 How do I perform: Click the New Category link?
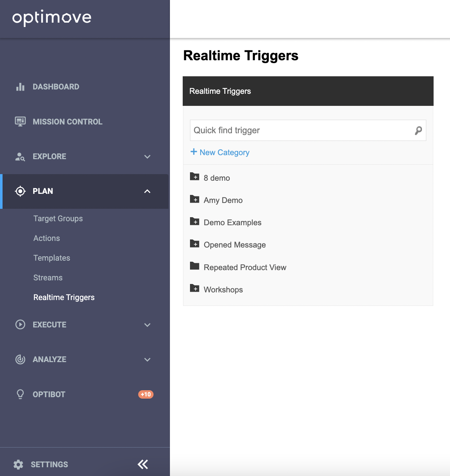(225, 153)
